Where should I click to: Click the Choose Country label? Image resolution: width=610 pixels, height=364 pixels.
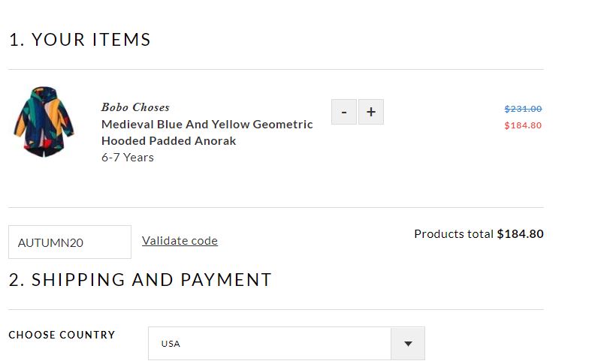click(62, 335)
